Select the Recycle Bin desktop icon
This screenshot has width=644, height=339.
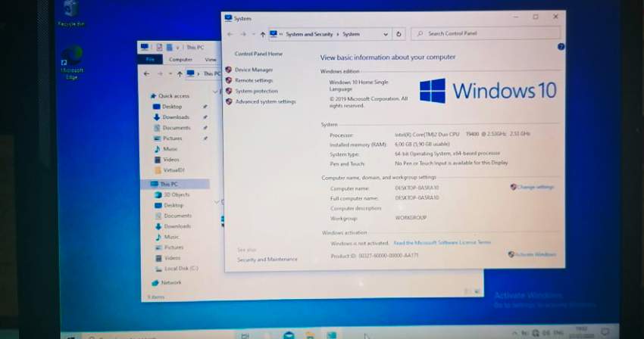click(71, 14)
